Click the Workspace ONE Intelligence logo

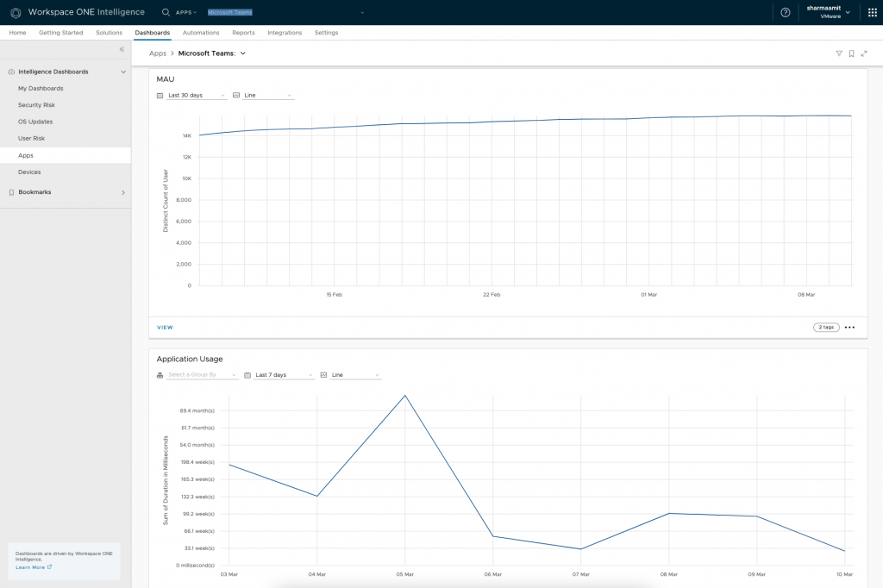point(16,12)
